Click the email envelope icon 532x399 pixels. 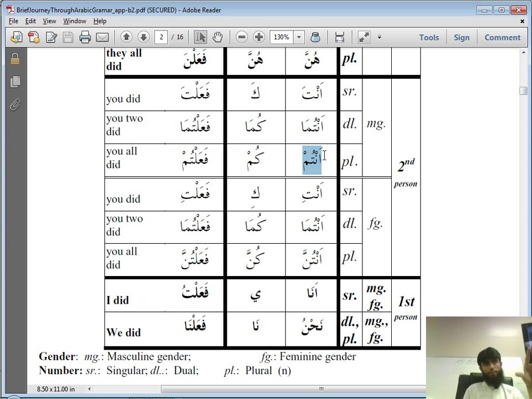coord(102,37)
